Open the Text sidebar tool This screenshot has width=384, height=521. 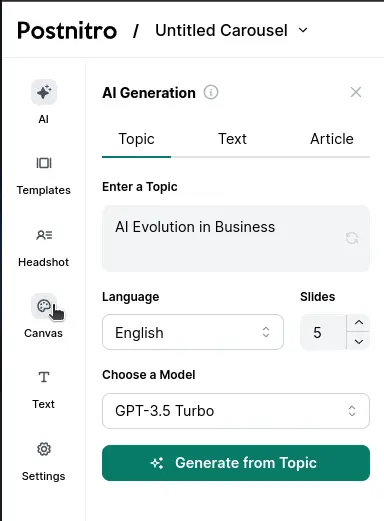click(44, 377)
